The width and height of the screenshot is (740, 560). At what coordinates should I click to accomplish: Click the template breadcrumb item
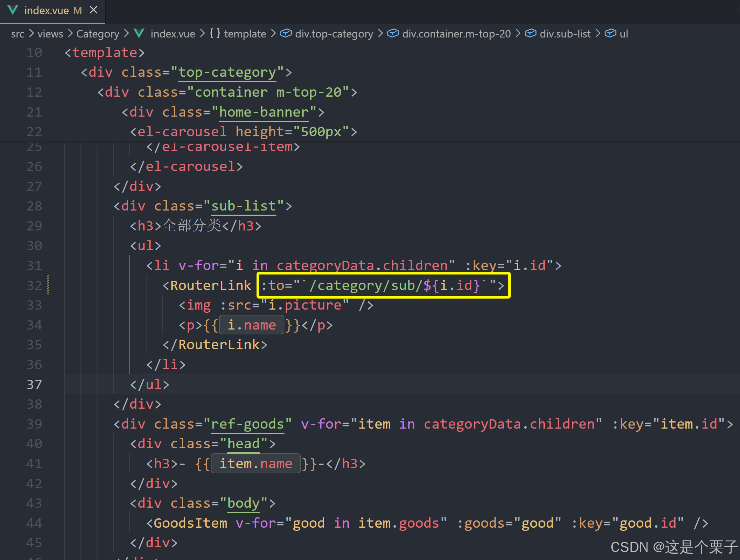245,34
